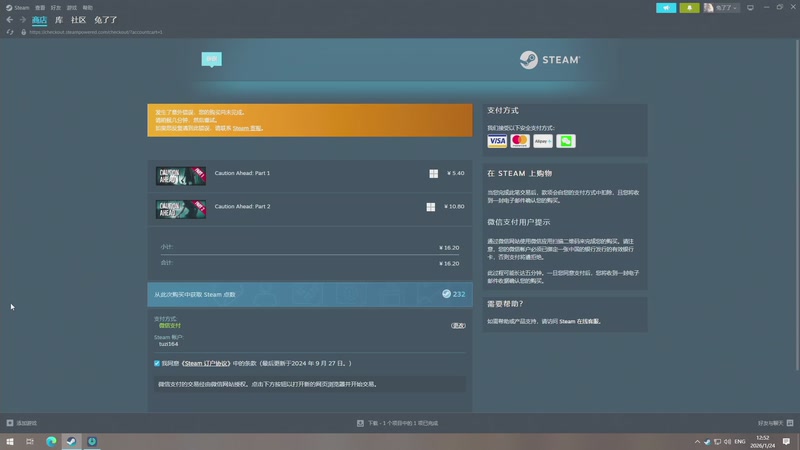Switch to the 商店 tab
Image resolution: width=800 pixels, height=450 pixels.
coord(39,20)
